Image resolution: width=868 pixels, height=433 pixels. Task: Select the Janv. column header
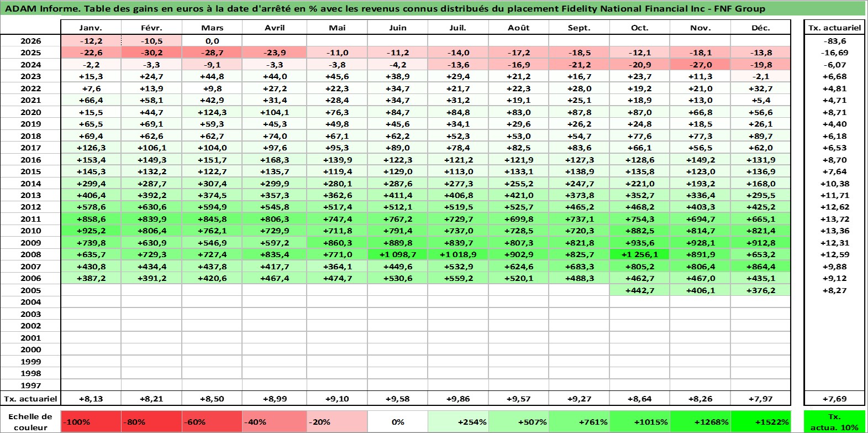click(x=91, y=28)
